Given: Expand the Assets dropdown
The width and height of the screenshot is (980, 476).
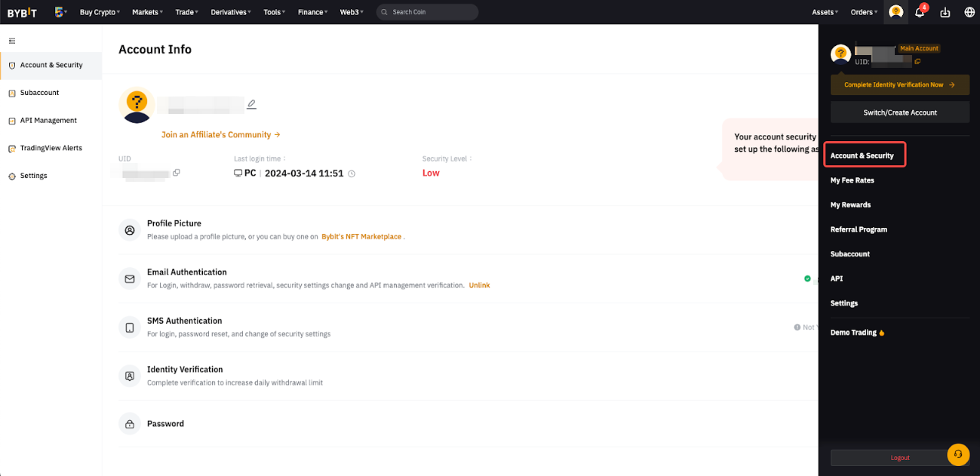Looking at the screenshot, I should 825,12.
